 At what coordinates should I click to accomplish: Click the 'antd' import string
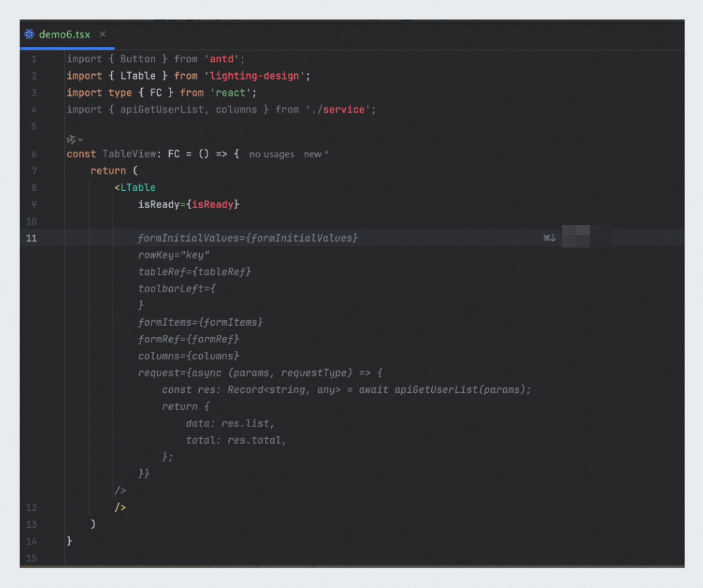(222, 59)
